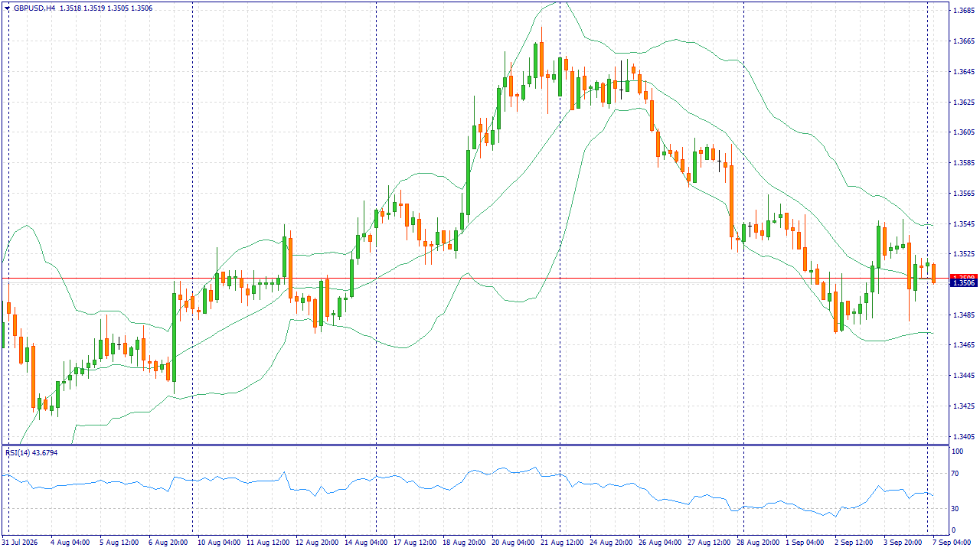Click the 1.3605 price scale label
The width and height of the screenshot is (980, 551).
pos(964,132)
